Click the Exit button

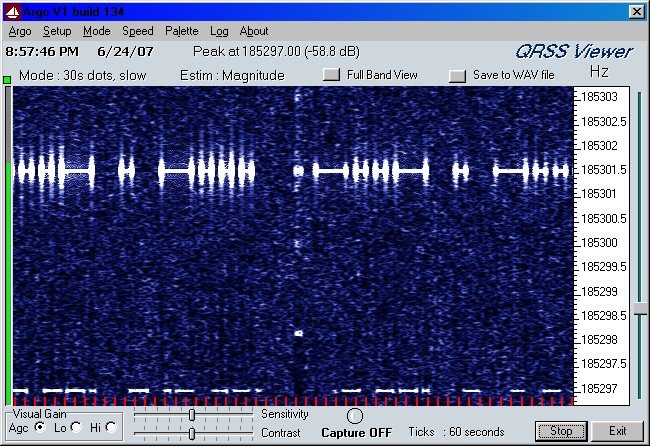tap(617, 431)
